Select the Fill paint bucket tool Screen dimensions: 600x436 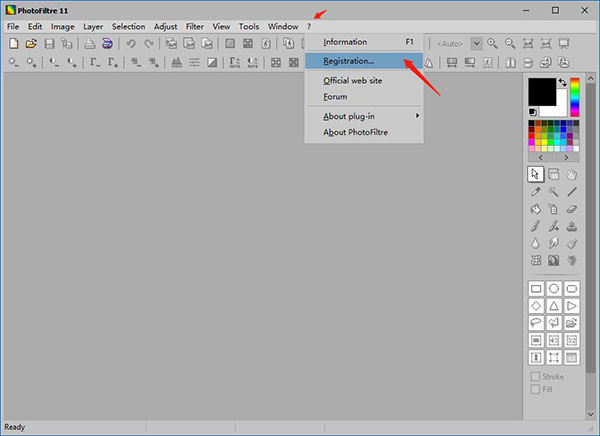(x=536, y=209)
